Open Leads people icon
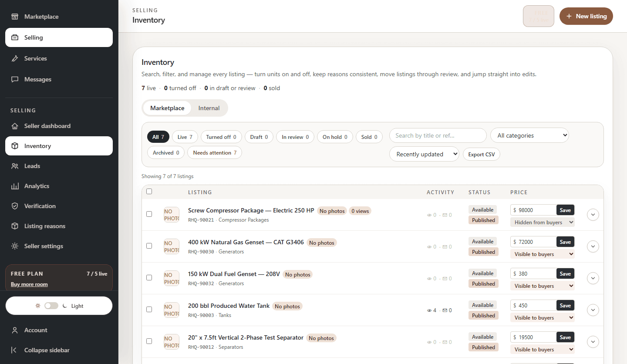The height and width of the screenshot is (364, 627). [x=15, y=166]
